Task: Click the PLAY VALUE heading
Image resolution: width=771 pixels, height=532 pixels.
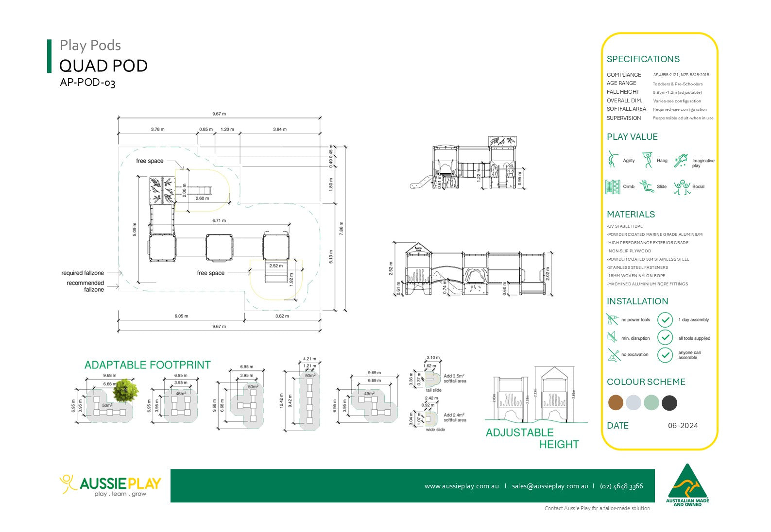Action: tap(632, 137)
